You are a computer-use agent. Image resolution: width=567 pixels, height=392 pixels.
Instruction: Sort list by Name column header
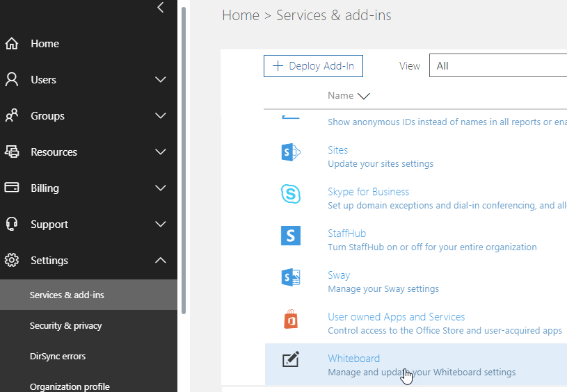pos(341,96)
